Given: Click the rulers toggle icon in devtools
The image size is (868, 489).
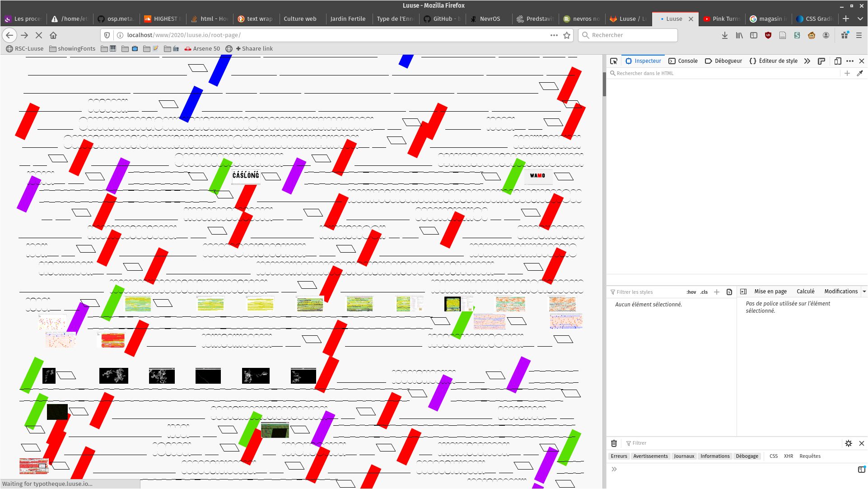Looking at the screenshot, I should [x=821, y=61].
